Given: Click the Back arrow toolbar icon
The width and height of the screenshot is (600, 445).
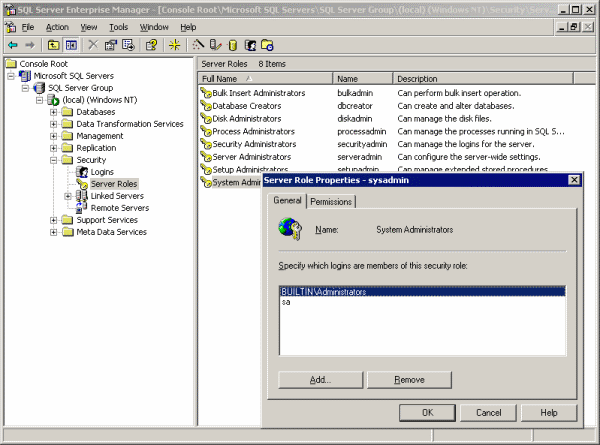Looking at the screenshot, I should point(13,45).
